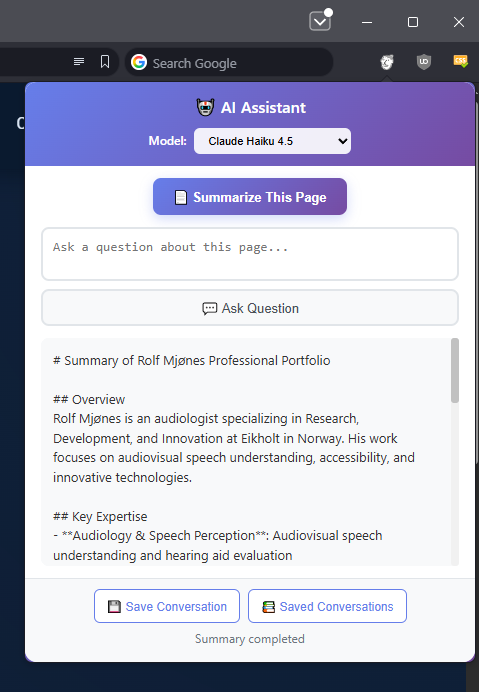Click the '## Overview' heading text
The width and height of the screenshot is (479, 692).
[89, 399]
